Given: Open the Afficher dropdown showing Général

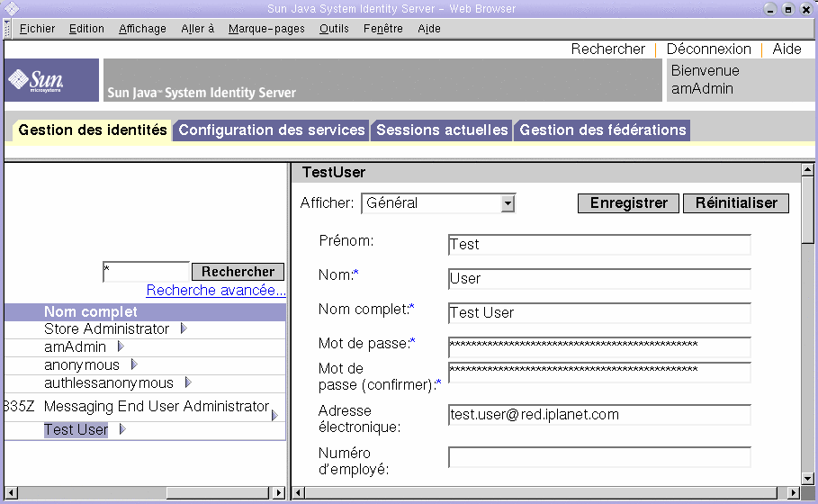Looking at the screenshot, I should [x=438, y=203].
